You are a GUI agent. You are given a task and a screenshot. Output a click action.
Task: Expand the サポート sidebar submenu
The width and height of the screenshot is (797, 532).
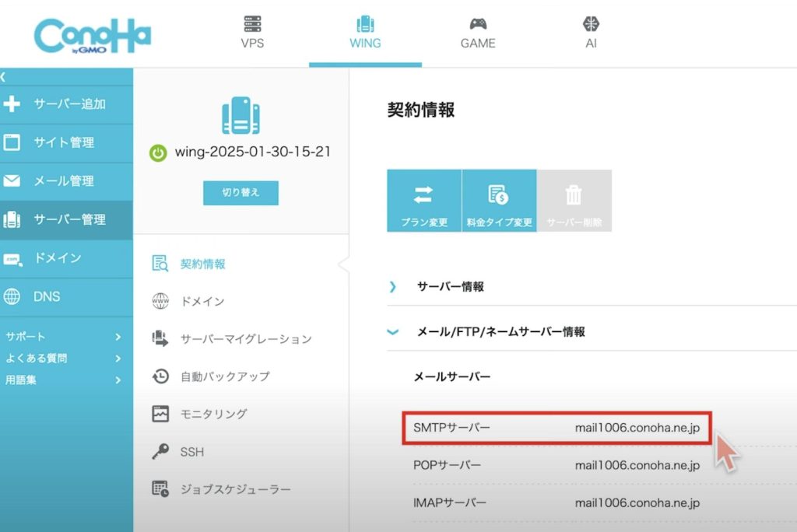64,337
